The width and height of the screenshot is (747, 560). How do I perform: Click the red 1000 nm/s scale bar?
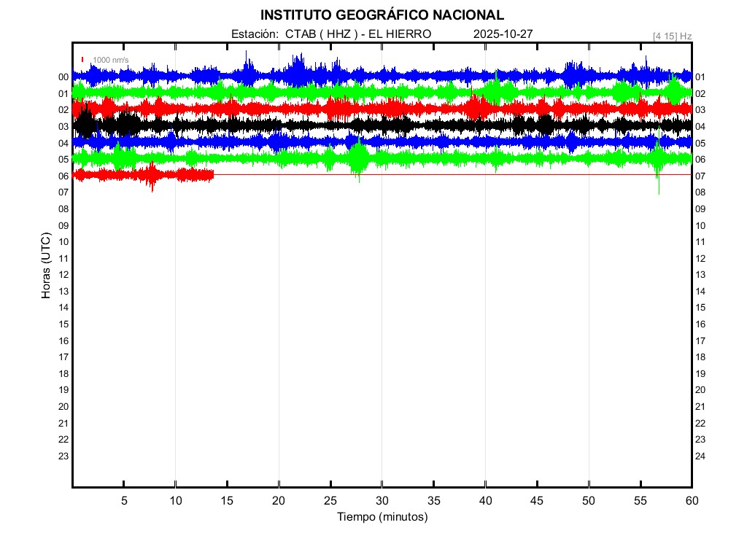[82, 60]
